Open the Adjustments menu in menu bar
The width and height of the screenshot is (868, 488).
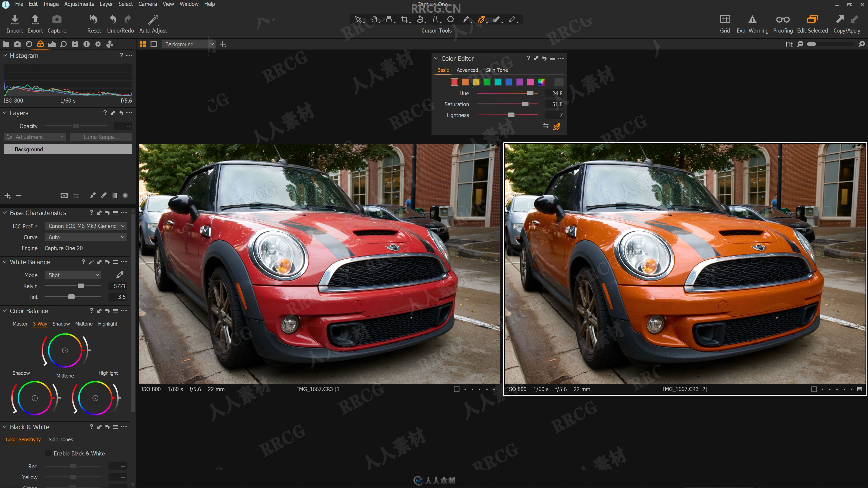pos(78,4)
